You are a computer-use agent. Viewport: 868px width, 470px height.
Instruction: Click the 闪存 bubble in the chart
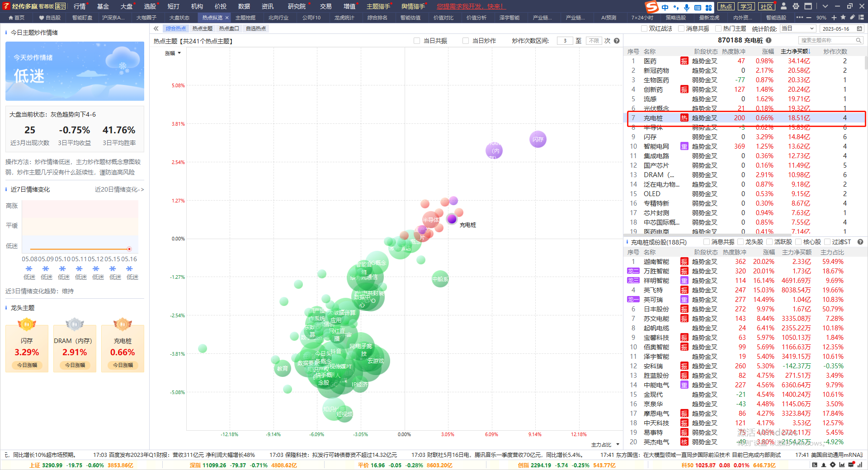pyautogui.click(x=538, y=139)
